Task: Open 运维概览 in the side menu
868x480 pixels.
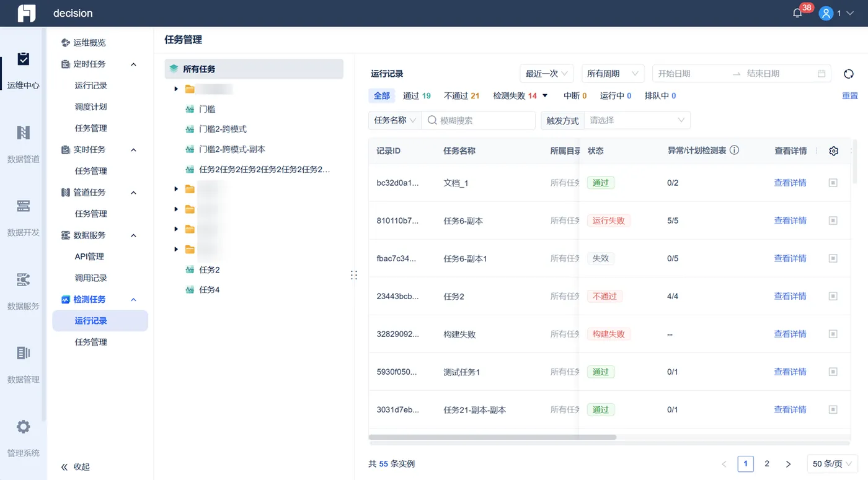Action: [x=89, y=43]
